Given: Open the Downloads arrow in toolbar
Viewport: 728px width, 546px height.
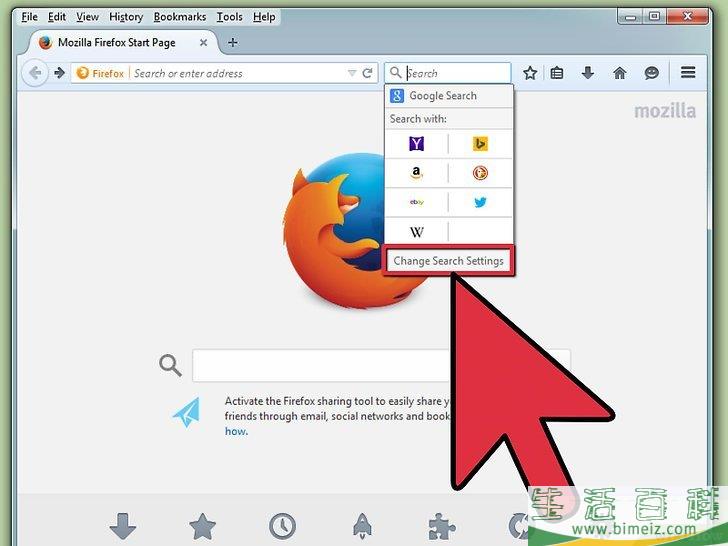Looking at the screenshot, I should click(x=588, y=73).
